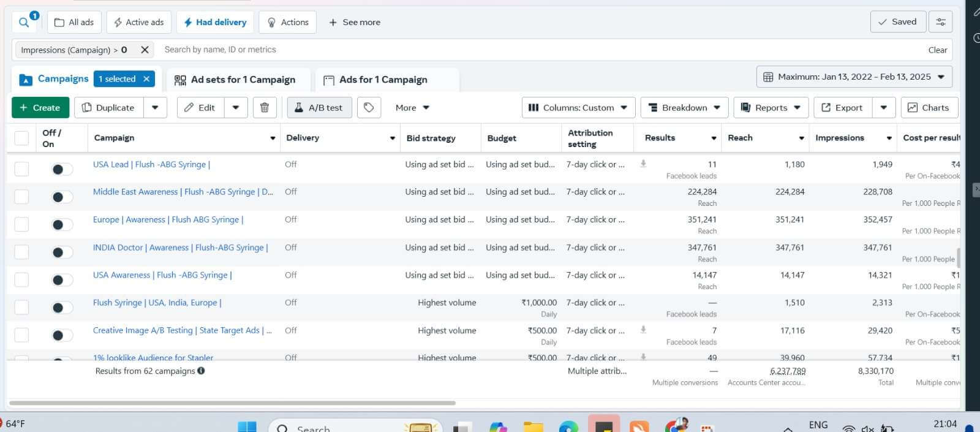Screen dimensions: 980x432
Task: Click the horizontal scrollbar at table bottom
Action: click(233, 403)
